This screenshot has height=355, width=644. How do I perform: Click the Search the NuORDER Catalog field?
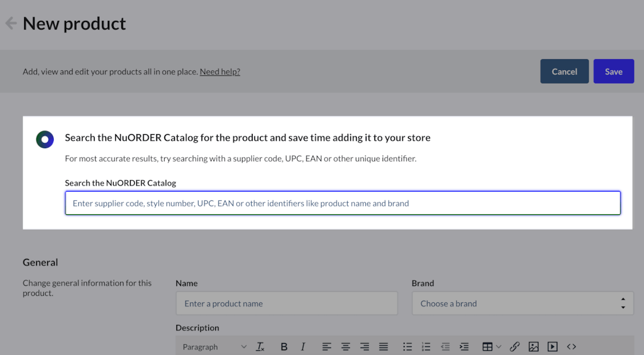click(x=342, y=204)
